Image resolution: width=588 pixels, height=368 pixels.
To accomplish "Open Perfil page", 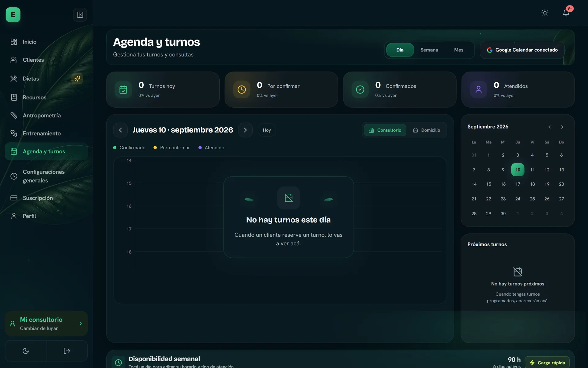I will (46, 216).
